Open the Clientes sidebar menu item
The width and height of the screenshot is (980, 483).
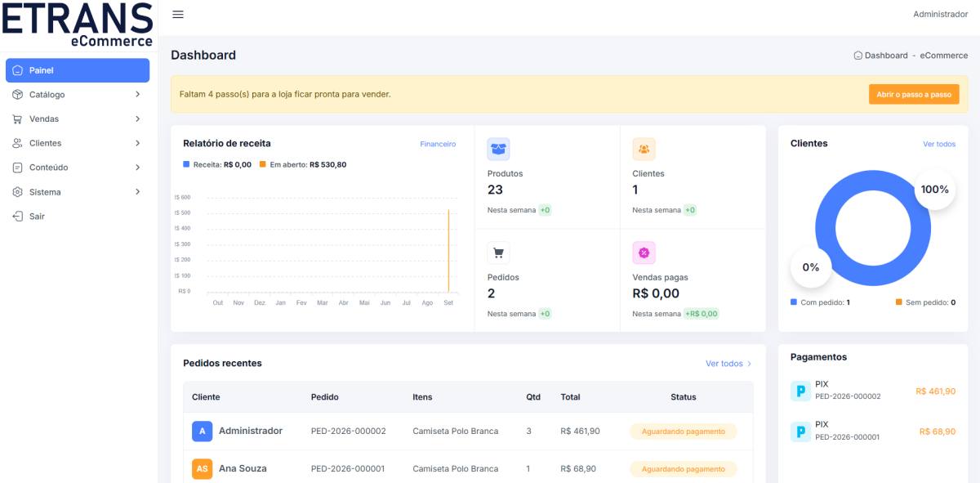point(78,143)
